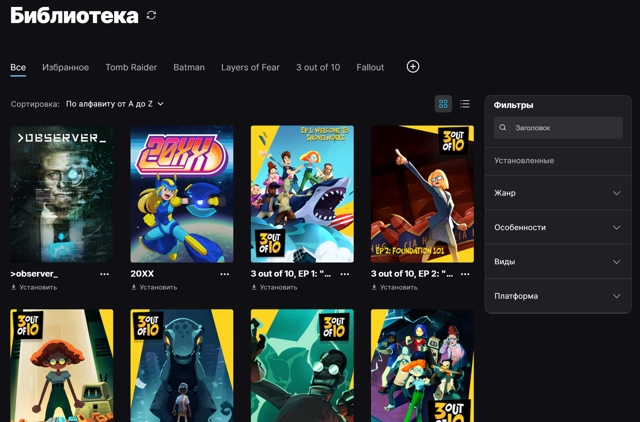The image size is (640, 422).
Task: Click the >observer_ game title
Action: 34,274
